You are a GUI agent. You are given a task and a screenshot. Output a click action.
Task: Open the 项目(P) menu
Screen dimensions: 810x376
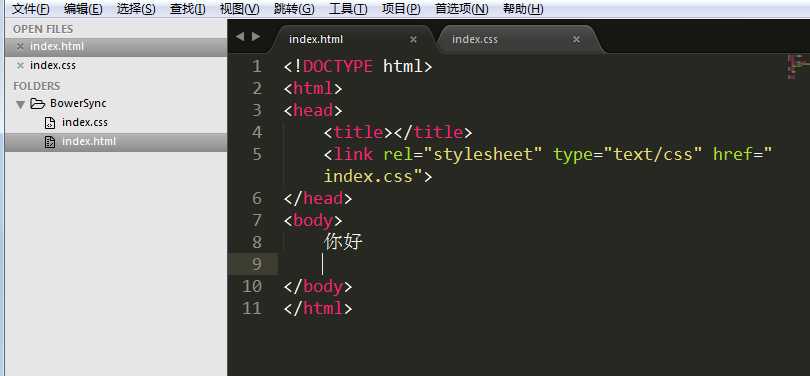pyautogui.click(x=401, y=9)
